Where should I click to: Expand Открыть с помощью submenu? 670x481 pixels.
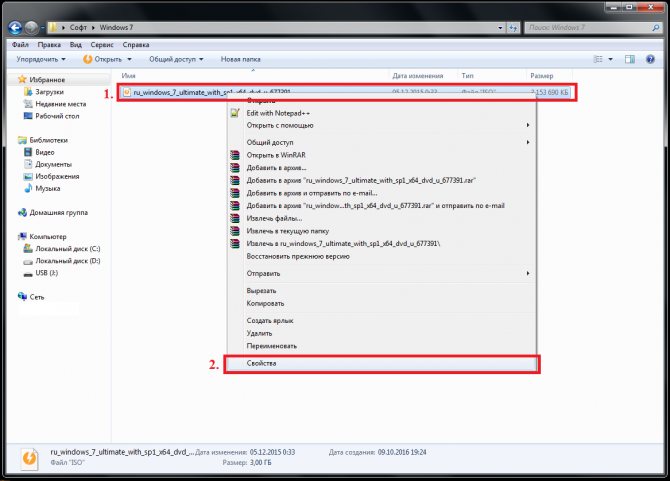381,126
